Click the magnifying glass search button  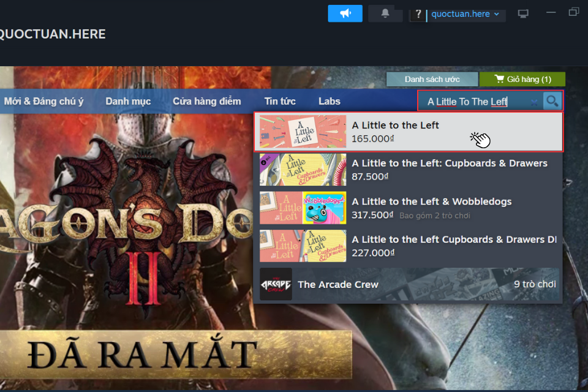[x=552, y=101]
